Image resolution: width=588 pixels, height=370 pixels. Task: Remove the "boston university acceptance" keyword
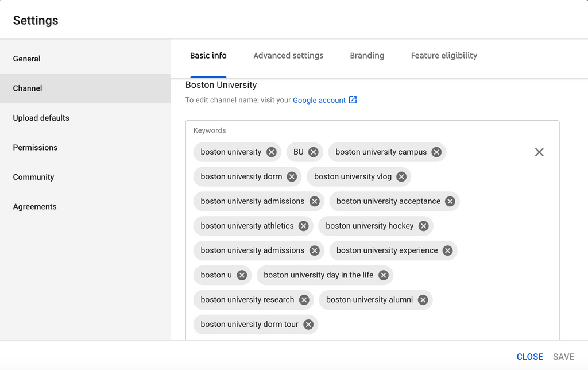pos(450,201)
